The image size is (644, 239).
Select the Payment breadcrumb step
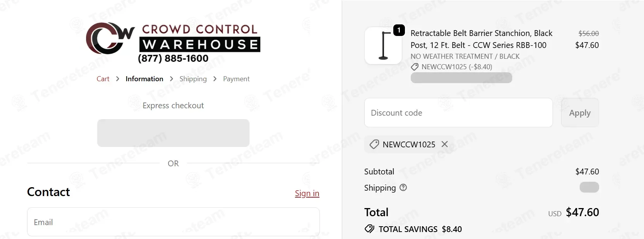[236, 79]
